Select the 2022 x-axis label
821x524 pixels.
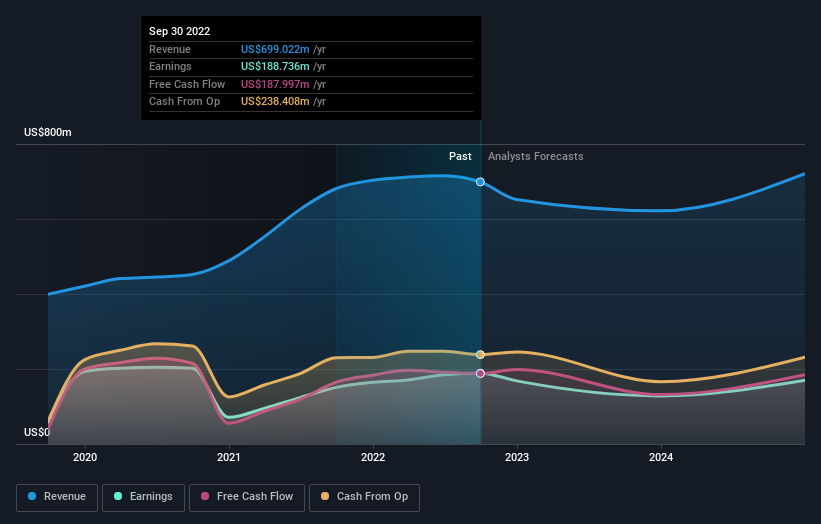point(373,457)
